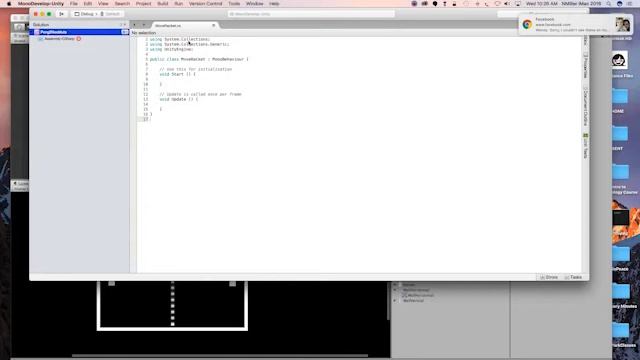Open the Properties side pad

point(585,65)
